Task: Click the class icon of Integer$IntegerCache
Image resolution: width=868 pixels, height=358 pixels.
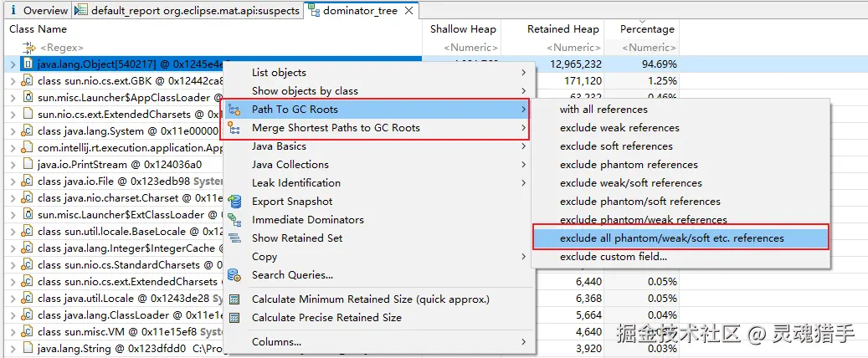Action: (x=28, y=248)
